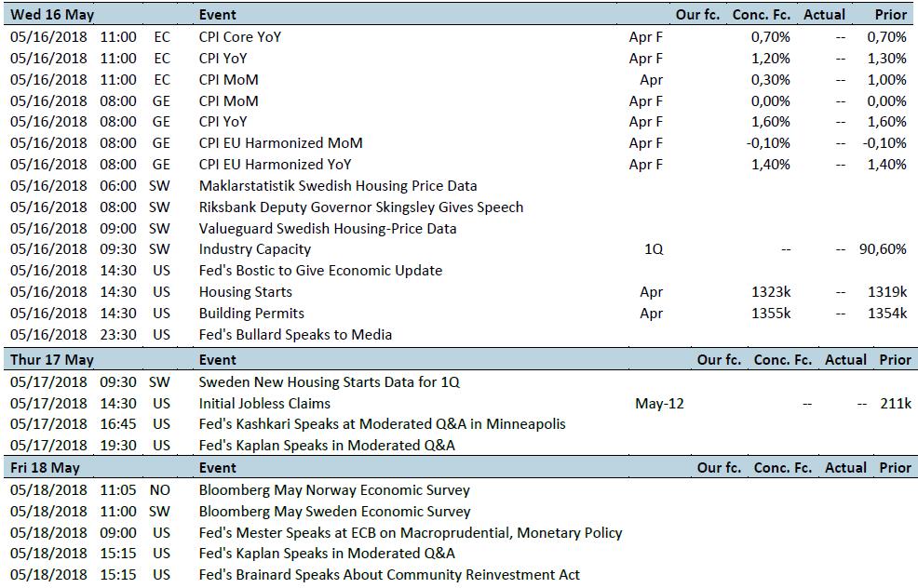Select the May-12 period cell

point(659,404)
